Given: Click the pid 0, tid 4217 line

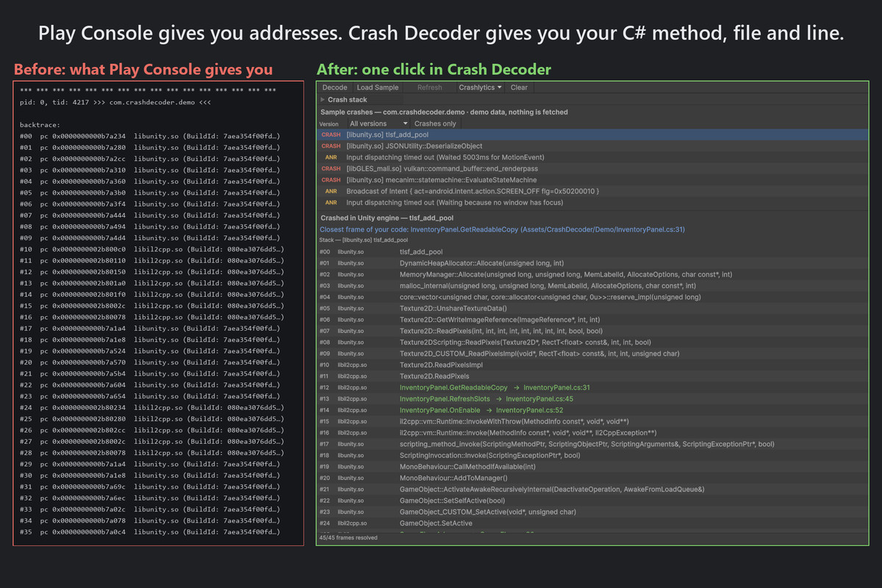Looking at the screenshot, I should tap(116, 102).
